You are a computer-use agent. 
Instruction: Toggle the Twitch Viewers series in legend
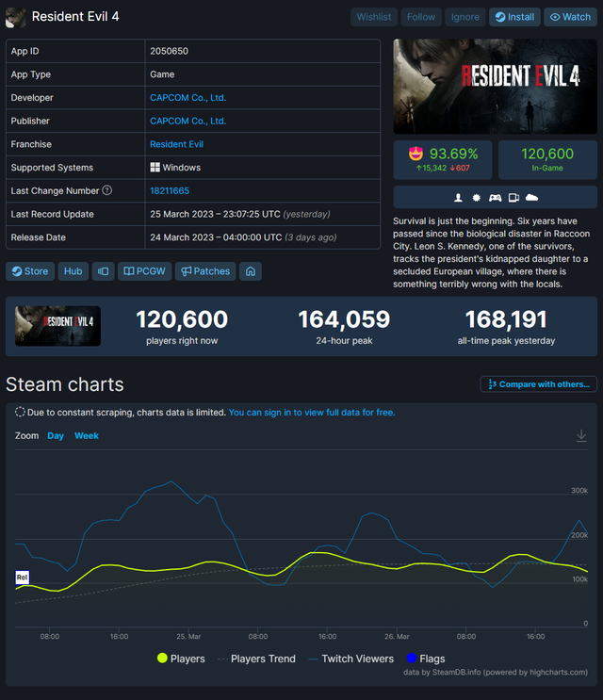click(x=351, y=659)
